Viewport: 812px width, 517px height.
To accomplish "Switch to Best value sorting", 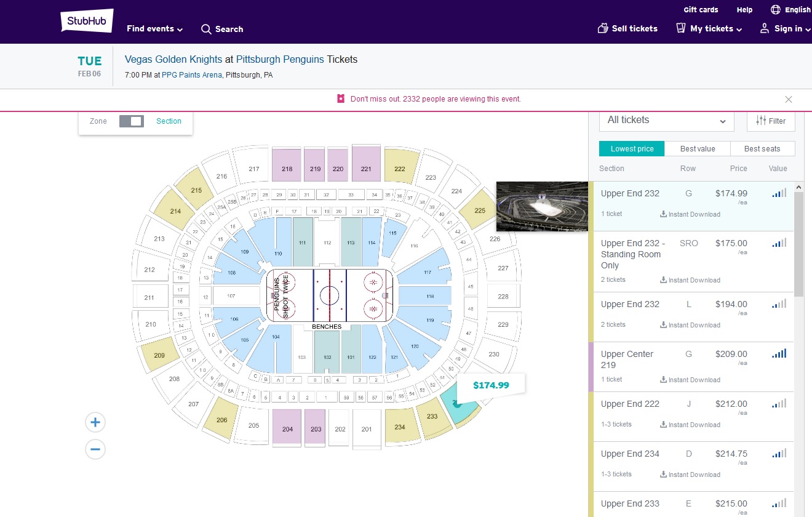I will click(x=697, y=149).
